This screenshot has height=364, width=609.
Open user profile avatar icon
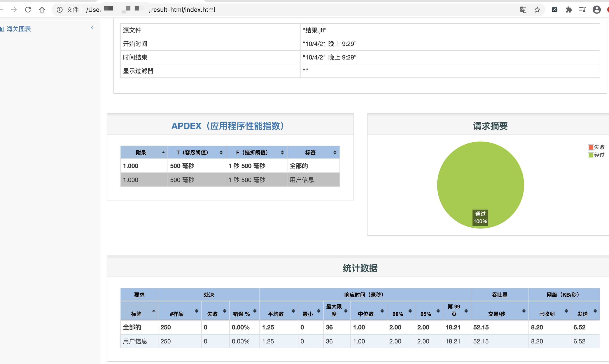pyautogui.click(x=597, y=10)
